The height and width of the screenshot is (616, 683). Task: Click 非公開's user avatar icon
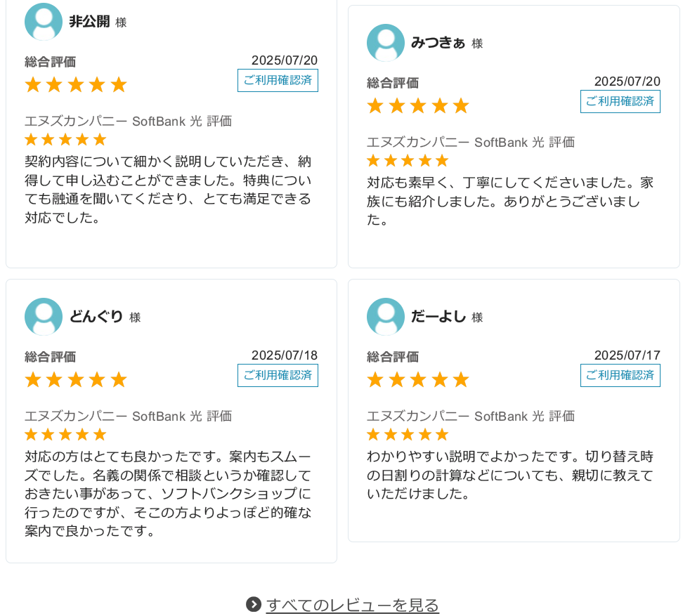click(44, 22)
